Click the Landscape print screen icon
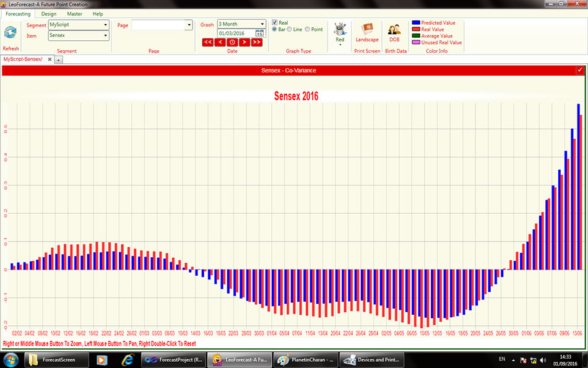The height and width of the screenshot is (368, 588). (367, 29)
